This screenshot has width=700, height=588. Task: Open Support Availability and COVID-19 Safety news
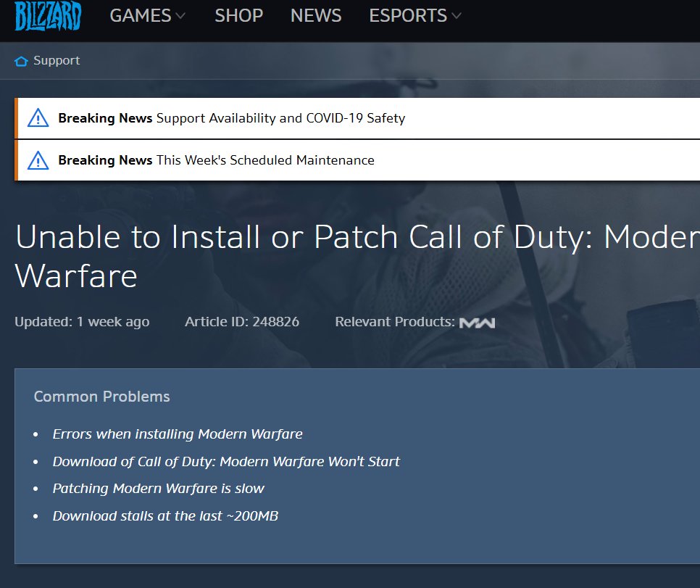281,118
